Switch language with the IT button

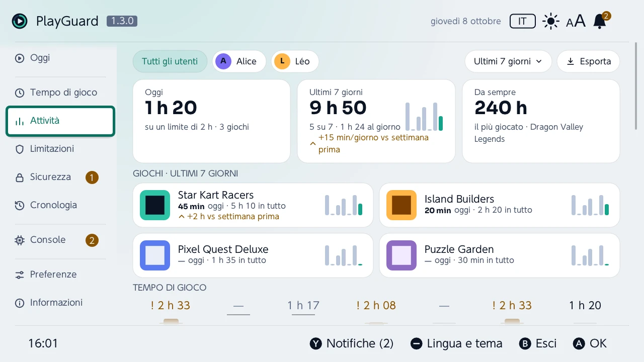tap(522, 21)
